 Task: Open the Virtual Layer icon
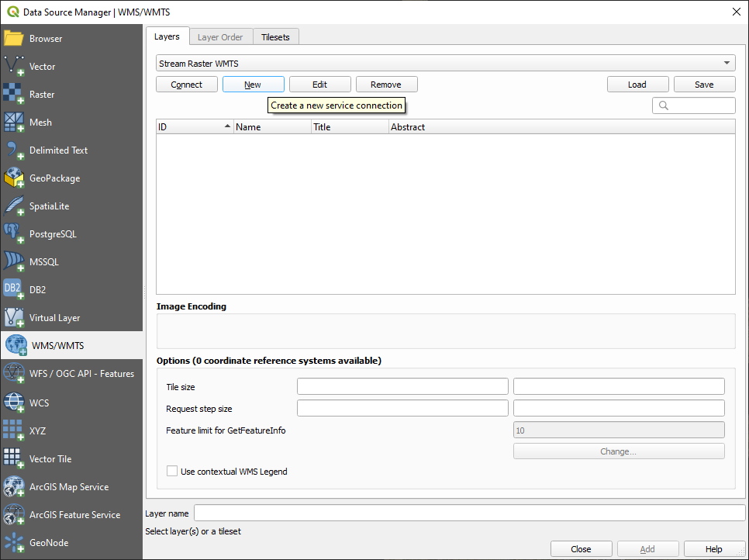tap(13, 318)
